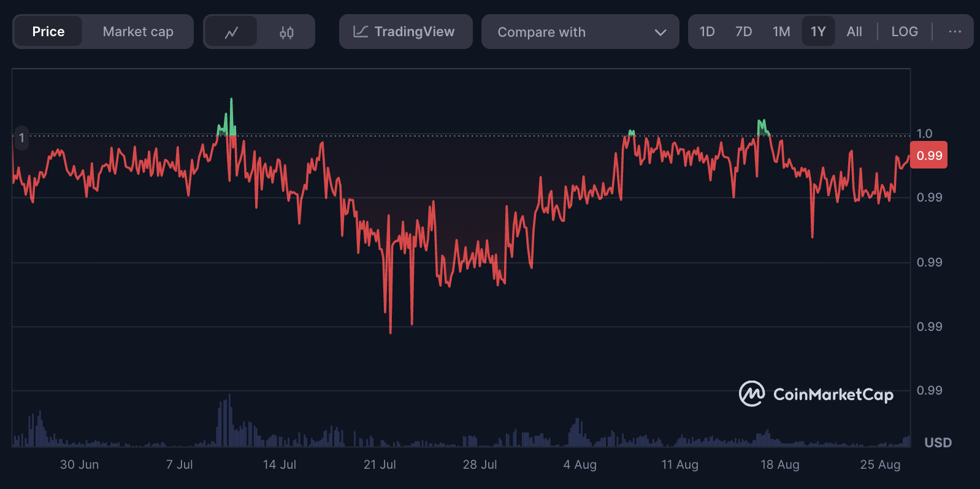Open the TradingView chart button
Image resolution: width=980 pixels, height=489 pixels.
tap(406, 32)
